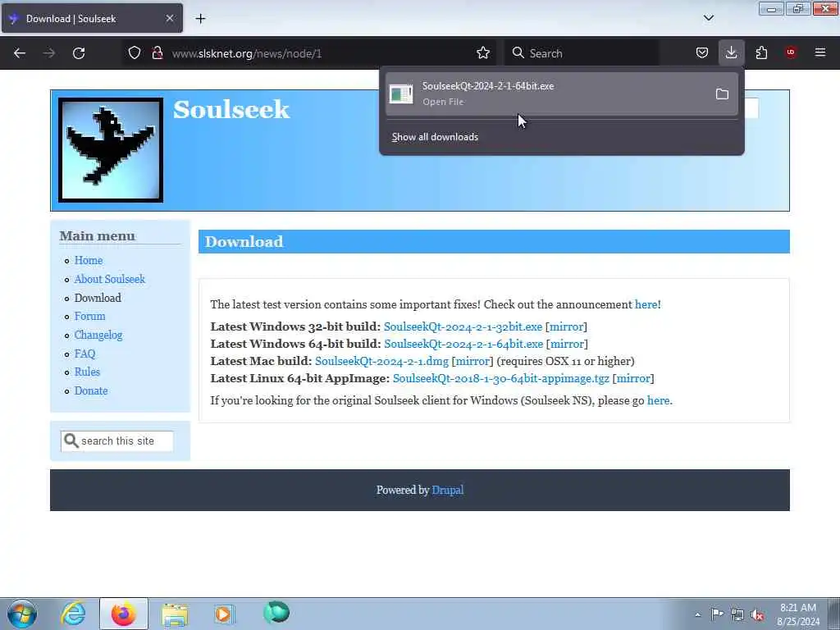Open the Soulseek NS here link
840x630 pixels.
pos(659,400)
